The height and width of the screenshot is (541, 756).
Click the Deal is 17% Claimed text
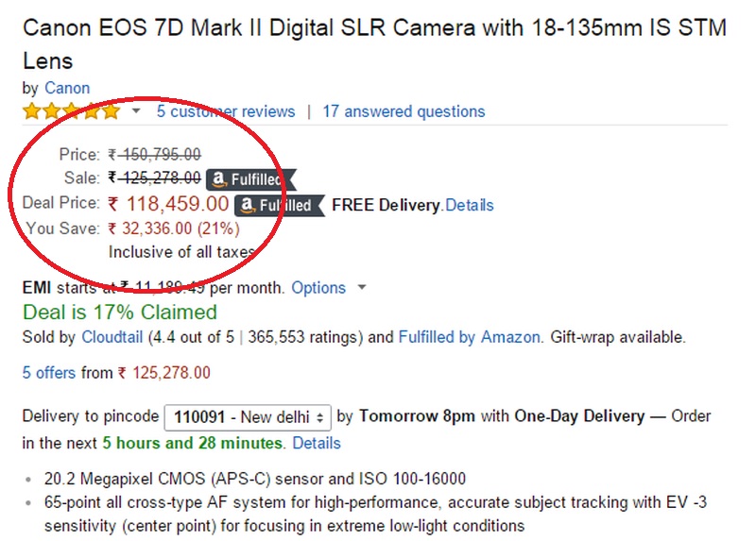(x=120, y=313)
